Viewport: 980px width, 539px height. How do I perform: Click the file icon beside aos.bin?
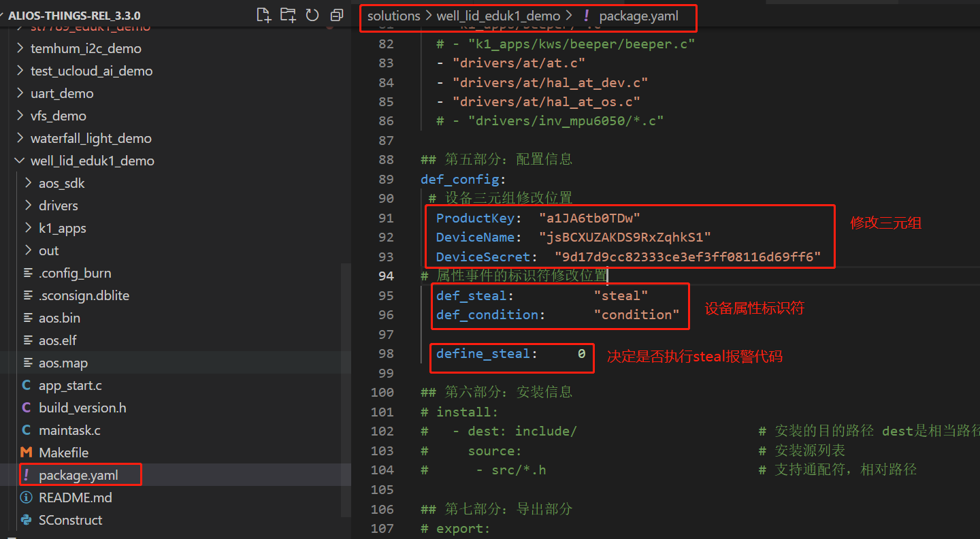point(28,318)
